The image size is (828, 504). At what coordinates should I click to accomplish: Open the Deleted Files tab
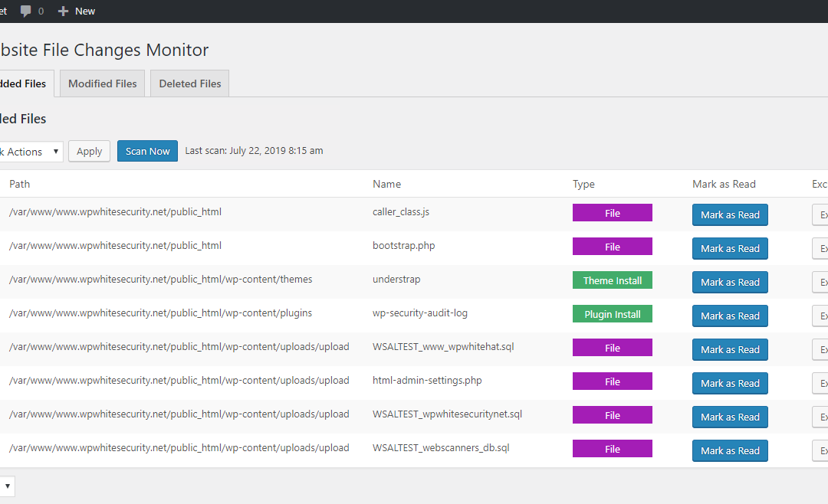(189, 83)
